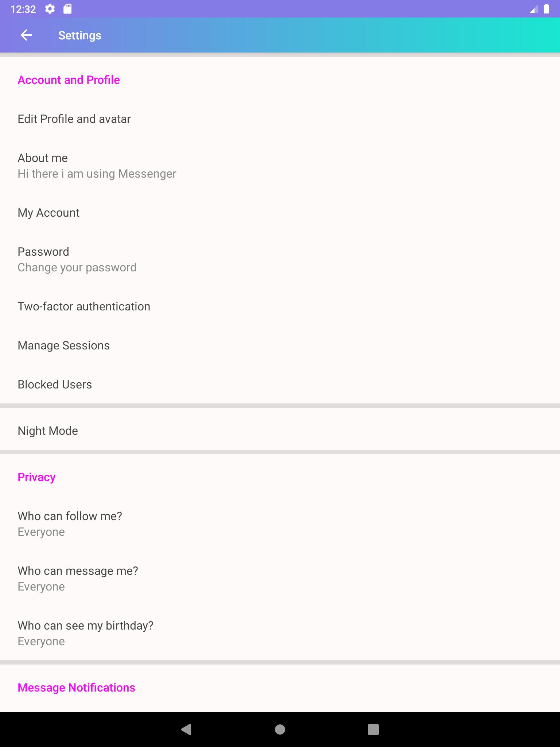Choose who can see my birthday

point(85,633)
